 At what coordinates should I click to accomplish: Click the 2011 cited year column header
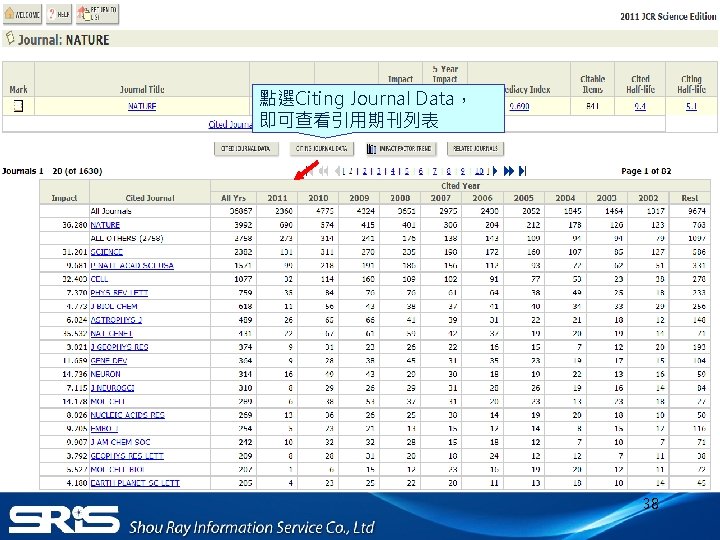coord(277,198)
